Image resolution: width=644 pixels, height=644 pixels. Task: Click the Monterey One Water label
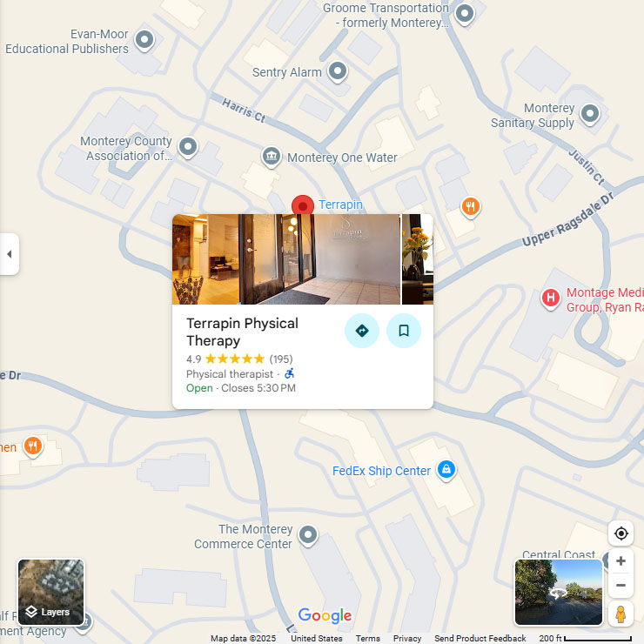pos(342,158)
